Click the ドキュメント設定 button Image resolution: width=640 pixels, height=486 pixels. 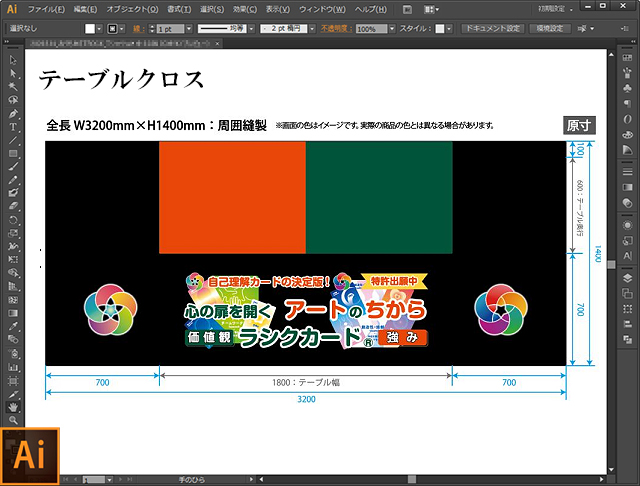(x=493, y=29)
